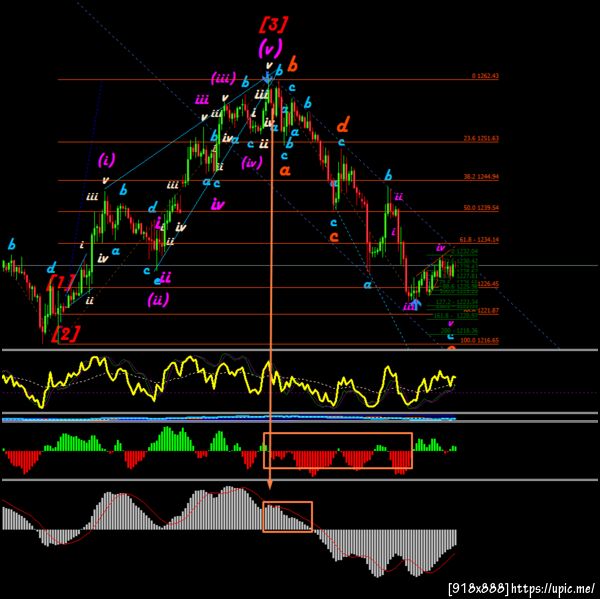Click the magenta (ii) label below the low
Image resolution: width=600 pixels, height=599 pixels.
[x=158, y=299]
